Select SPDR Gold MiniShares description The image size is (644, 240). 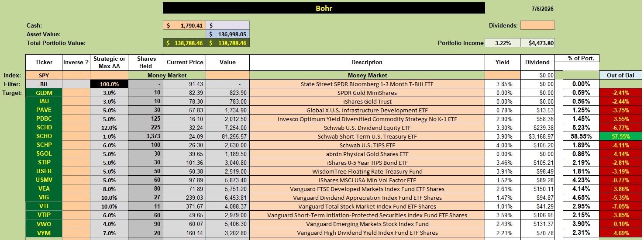(367, 93)
